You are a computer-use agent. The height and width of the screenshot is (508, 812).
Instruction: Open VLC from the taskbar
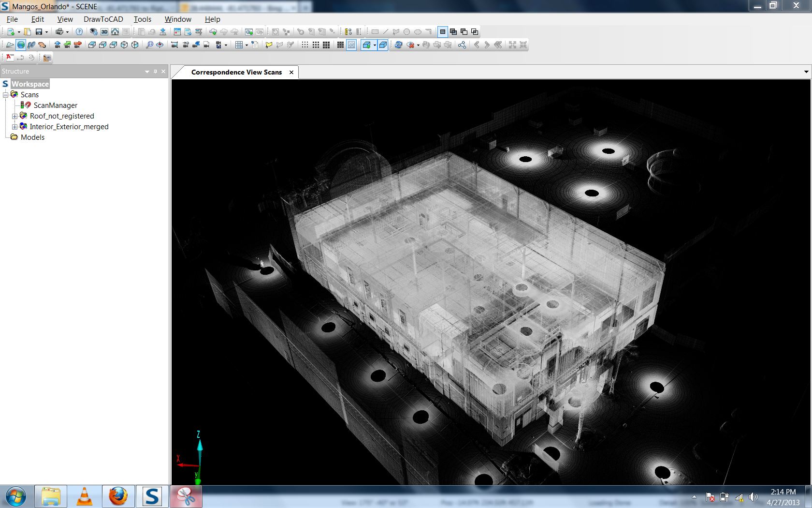click(85, 496)
